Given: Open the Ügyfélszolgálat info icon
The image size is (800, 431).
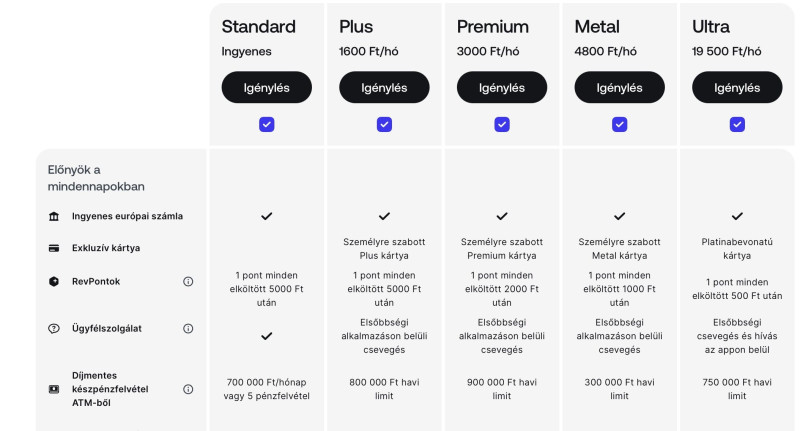Looking at the screenshot, I should tap(188, 328).
